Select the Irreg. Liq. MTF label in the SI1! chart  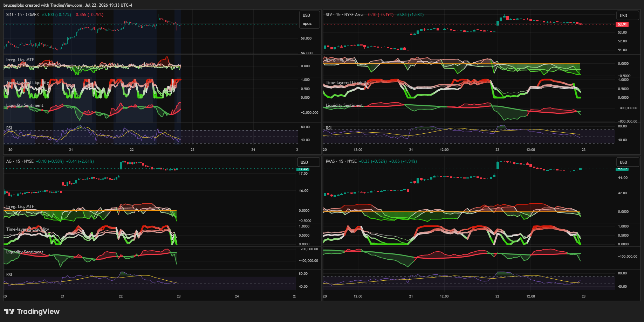[20, 60]
